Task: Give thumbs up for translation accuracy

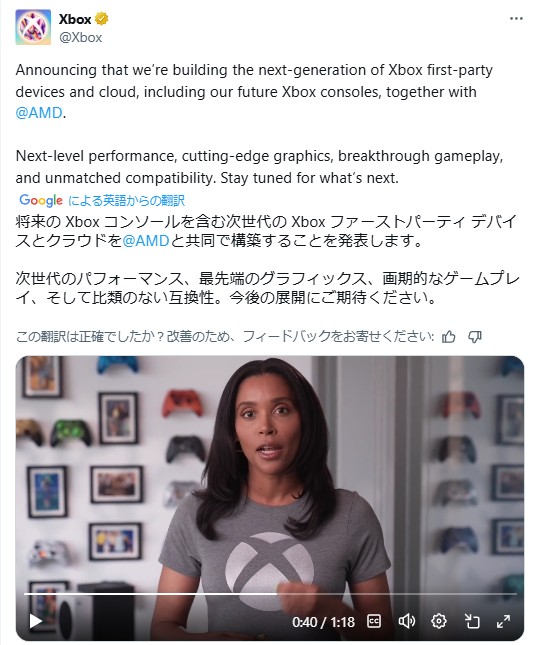Action: pos(449,337)
